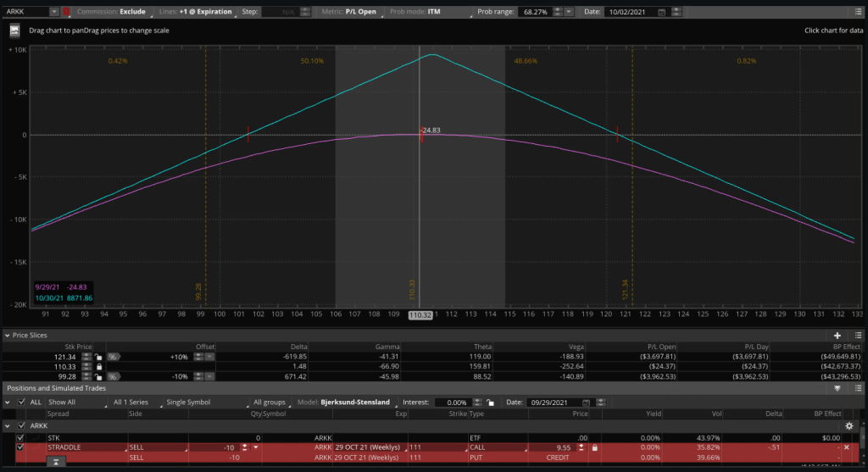Screen dimensions: 868x472
Task: Open Price Slices panel menu icon
Action: (x=858, y=336)
